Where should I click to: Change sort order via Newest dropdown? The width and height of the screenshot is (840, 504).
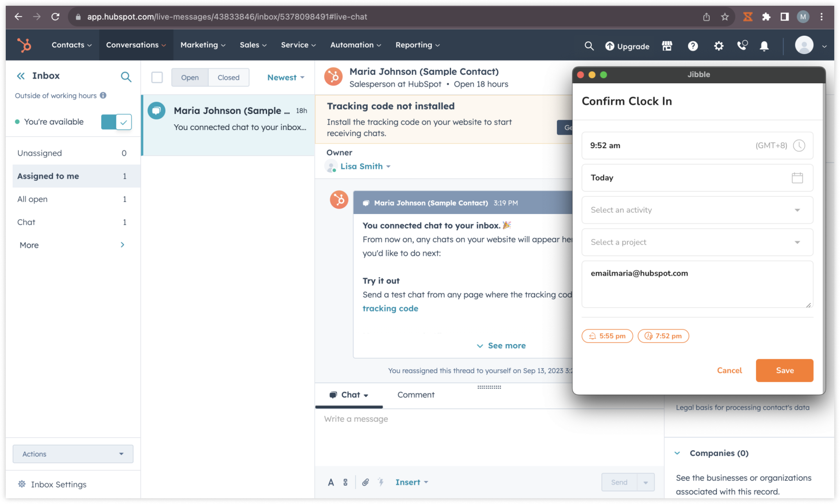[x=285, y=77]
